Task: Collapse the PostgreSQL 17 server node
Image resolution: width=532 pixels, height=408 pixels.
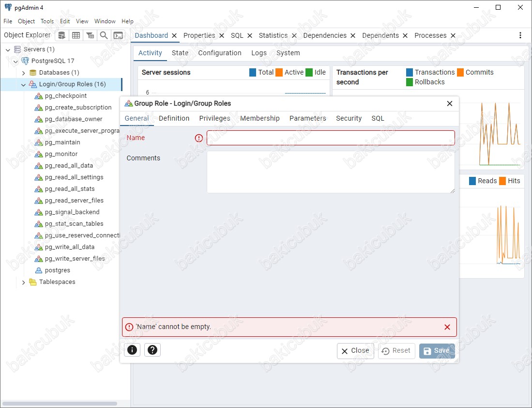Action: pos(15,62)
